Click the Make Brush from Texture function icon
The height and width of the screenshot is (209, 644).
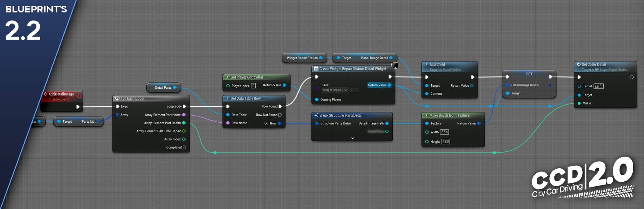point(426,115)
